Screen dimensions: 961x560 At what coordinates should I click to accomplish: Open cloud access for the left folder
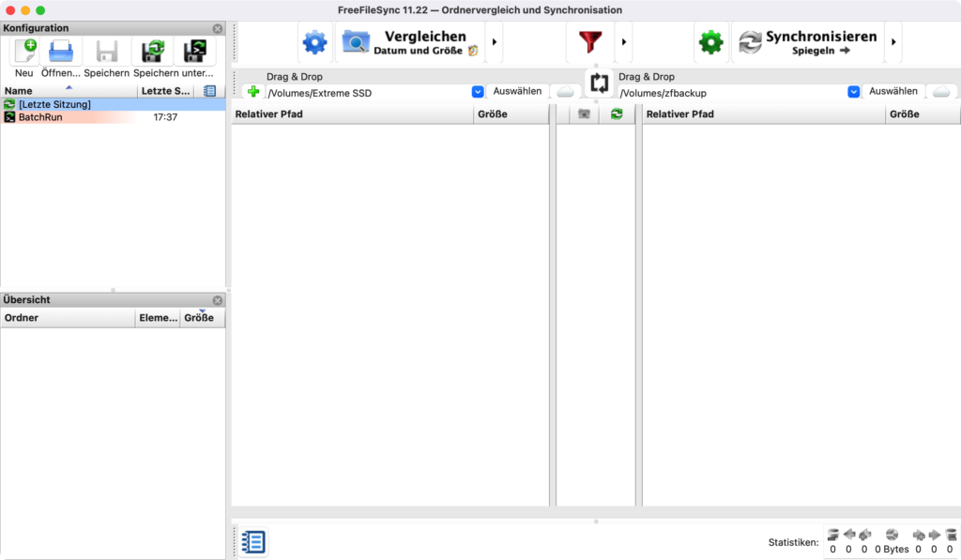coord(565,92)
